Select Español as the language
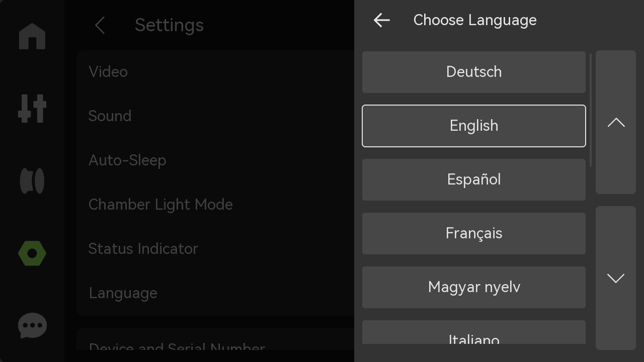The width and height of the screenshot is (644, 362). [474, 179]
